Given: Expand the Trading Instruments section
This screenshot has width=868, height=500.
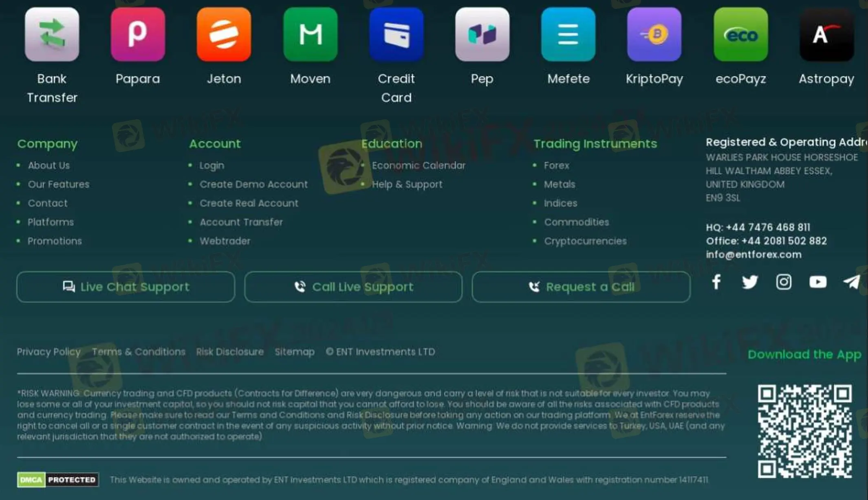Looking at the screenshot, I should pos(595,143).
